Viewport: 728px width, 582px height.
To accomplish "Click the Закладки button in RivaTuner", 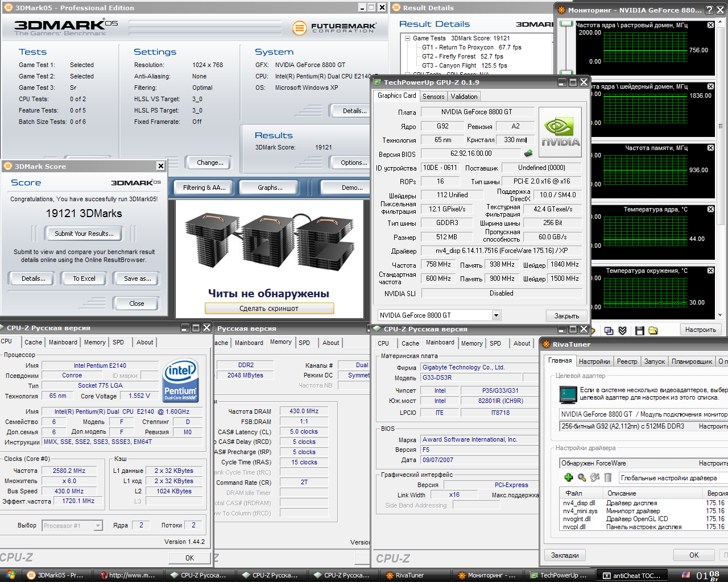I will point(565,555).
